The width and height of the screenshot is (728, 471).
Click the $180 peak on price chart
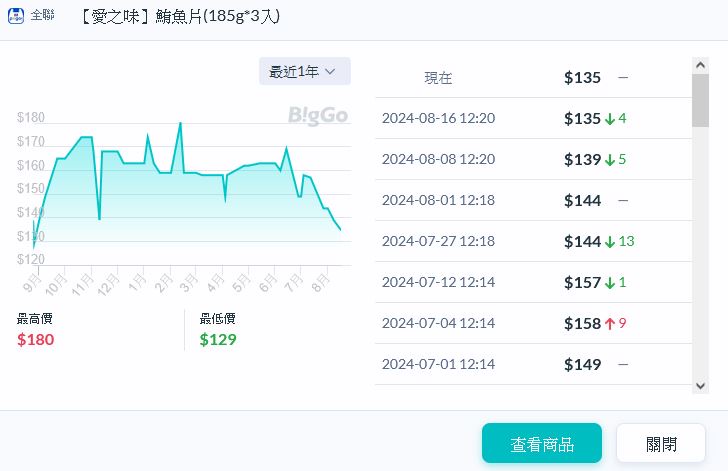coord(180,123)
